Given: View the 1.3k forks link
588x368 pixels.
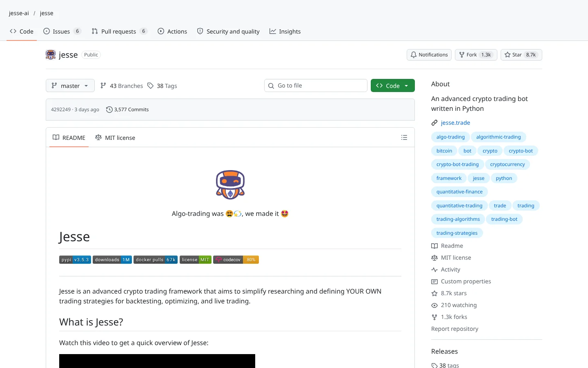Looking at the screenshot, I should click(449, 317).
